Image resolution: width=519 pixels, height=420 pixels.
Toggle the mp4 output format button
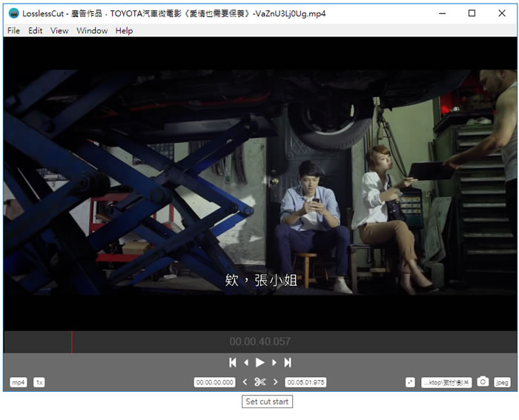(x=19, y=382)
